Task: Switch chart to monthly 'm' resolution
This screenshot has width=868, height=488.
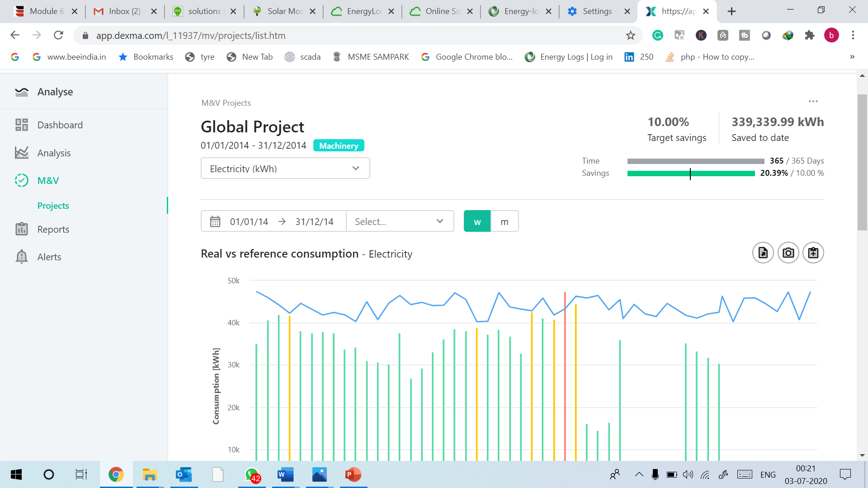Action: coord(505,221)
